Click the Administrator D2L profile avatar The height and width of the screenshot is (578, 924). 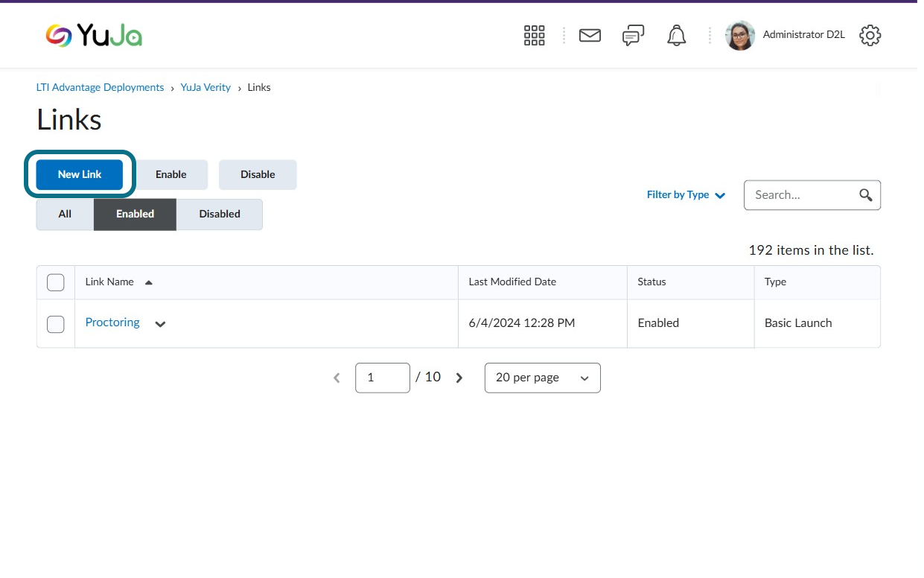(740, 35)
